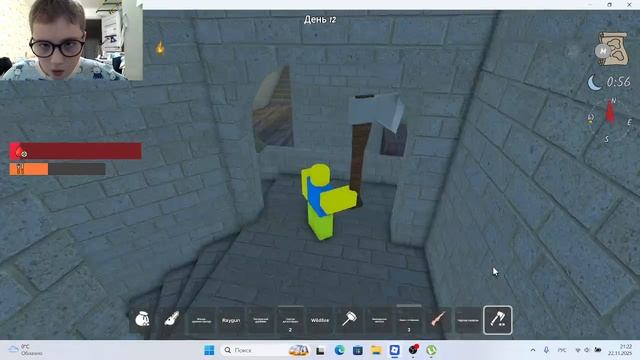
Task: Open the map scroll icon
Action: 613,49
